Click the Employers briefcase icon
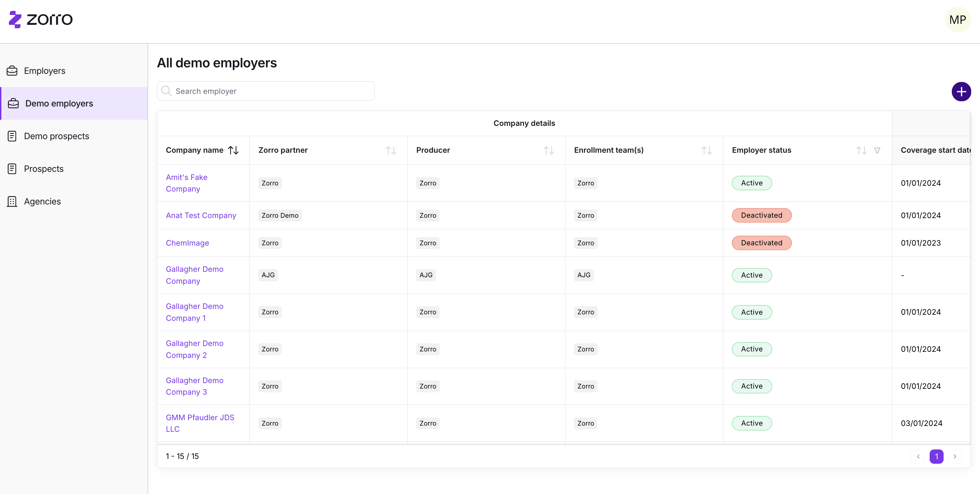This screenshot has height=494, width=980. coord(12,71)
